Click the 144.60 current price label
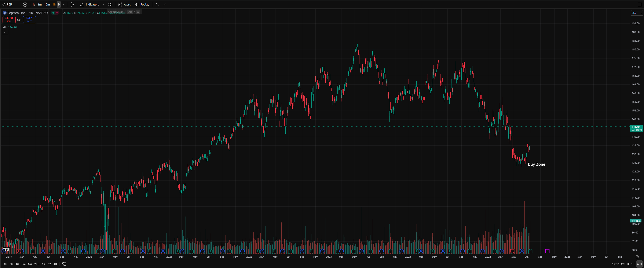 (637, 128)
